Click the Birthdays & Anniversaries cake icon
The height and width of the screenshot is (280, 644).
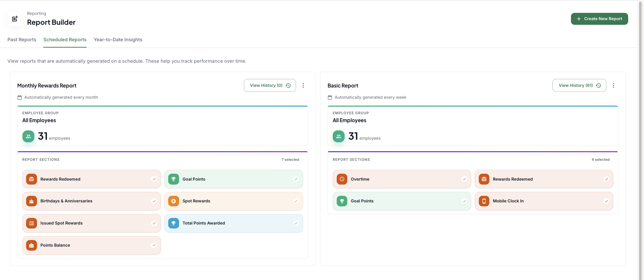pyautogui.click(x=31, y=201)
